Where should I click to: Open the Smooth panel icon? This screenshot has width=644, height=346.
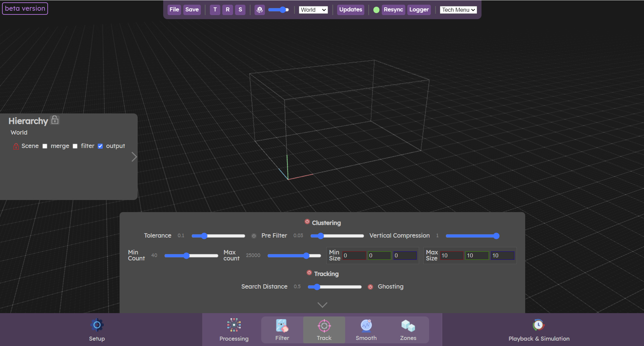(366, 325)
